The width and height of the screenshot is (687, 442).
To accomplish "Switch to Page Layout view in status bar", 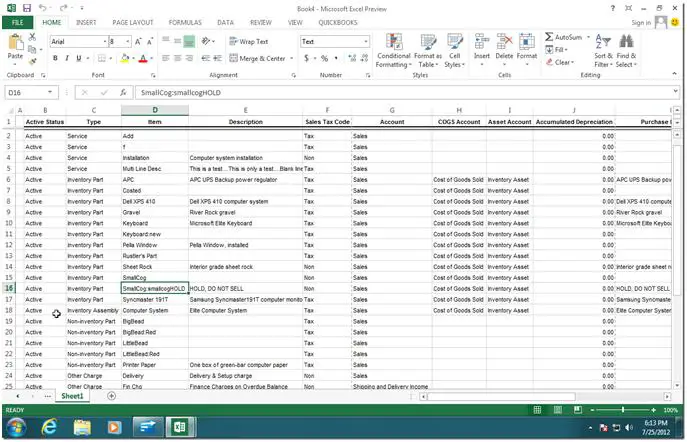I will coord(557,410).
